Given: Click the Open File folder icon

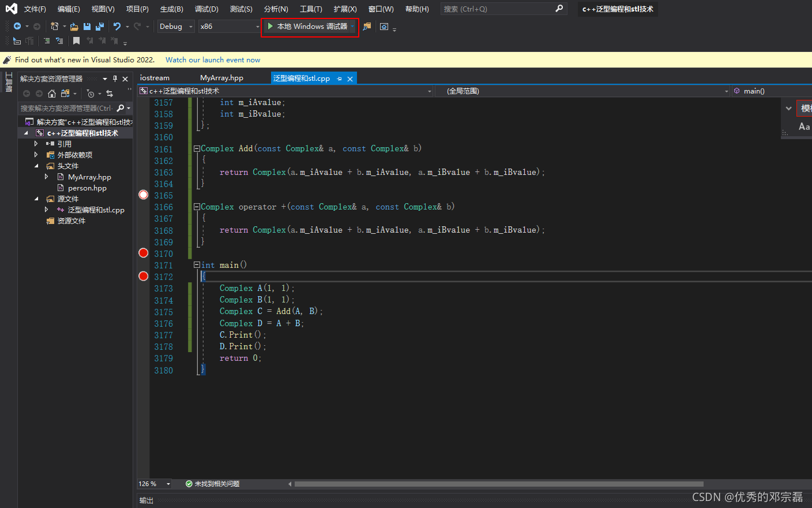Looking at the screenshot, I should tap(74, 26).
